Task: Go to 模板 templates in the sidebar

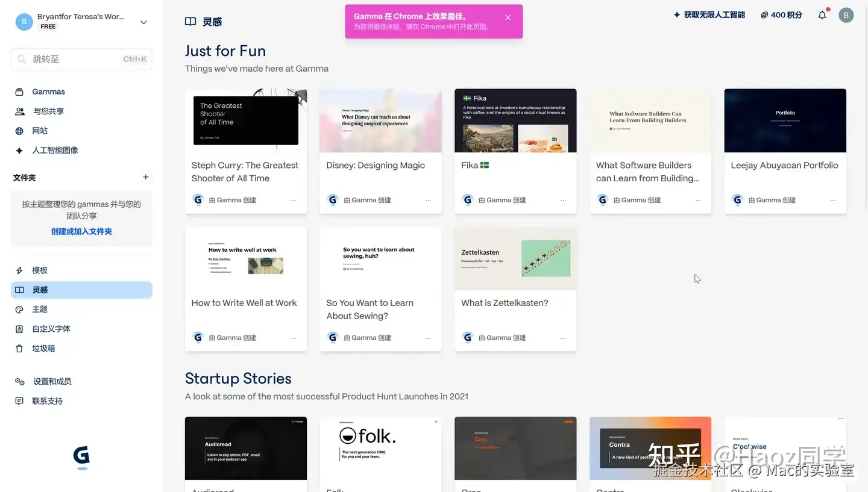Action: point(40,270)
